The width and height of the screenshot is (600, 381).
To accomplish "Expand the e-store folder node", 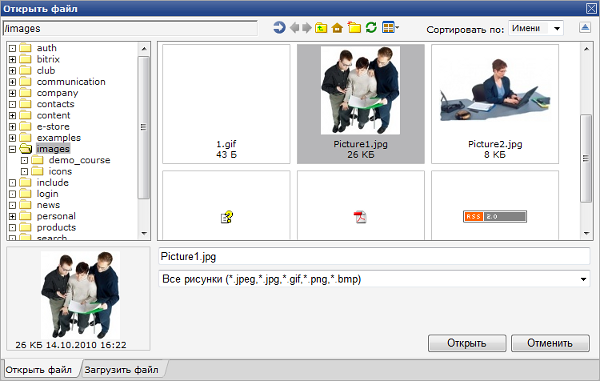I will click(12, 127).
